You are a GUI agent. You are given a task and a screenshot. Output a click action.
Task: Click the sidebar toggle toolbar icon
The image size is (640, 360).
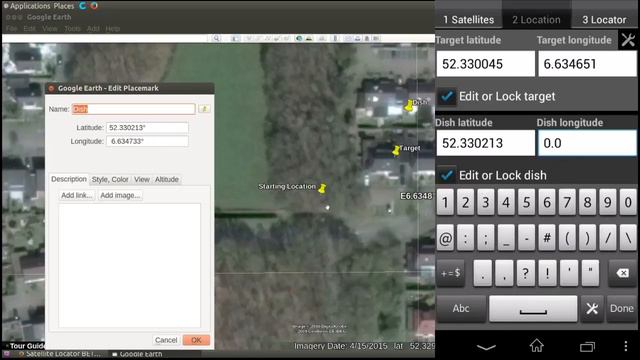235,38
